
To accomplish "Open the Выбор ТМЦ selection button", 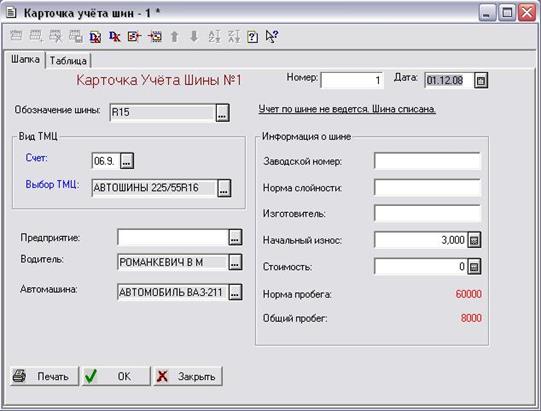I will click(224, 188).
